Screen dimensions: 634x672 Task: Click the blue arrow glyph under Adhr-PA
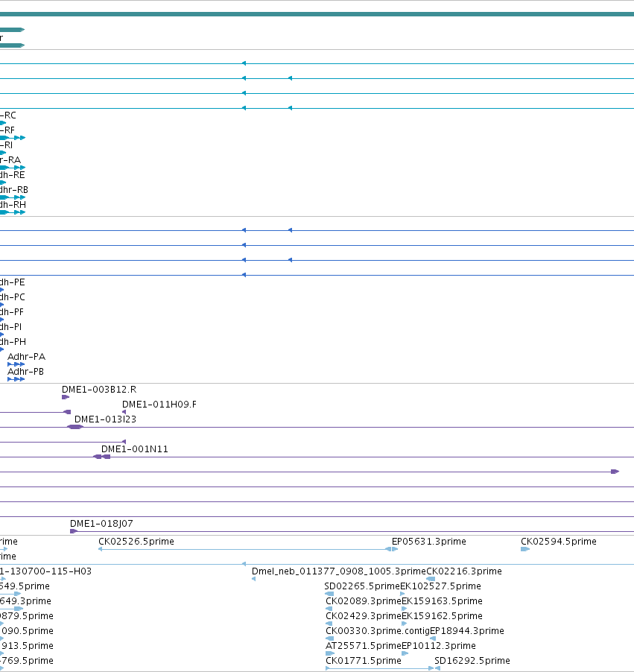(x=16, y=364)
